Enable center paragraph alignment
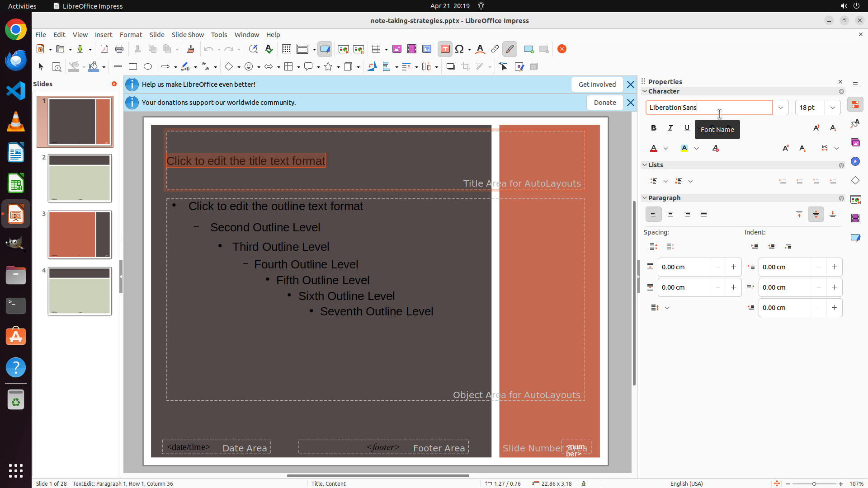Image resolution: width=868 pixels, height=488 pixels. (670, 214)
